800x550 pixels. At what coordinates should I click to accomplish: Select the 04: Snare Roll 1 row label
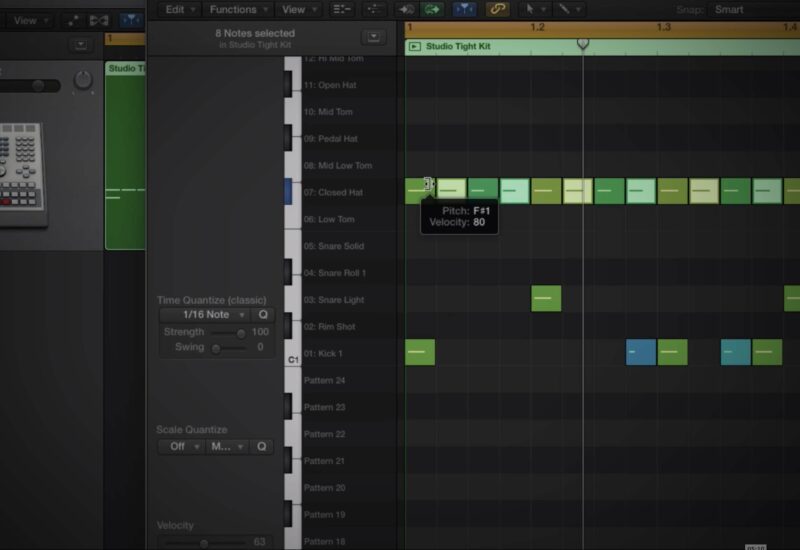335,273
